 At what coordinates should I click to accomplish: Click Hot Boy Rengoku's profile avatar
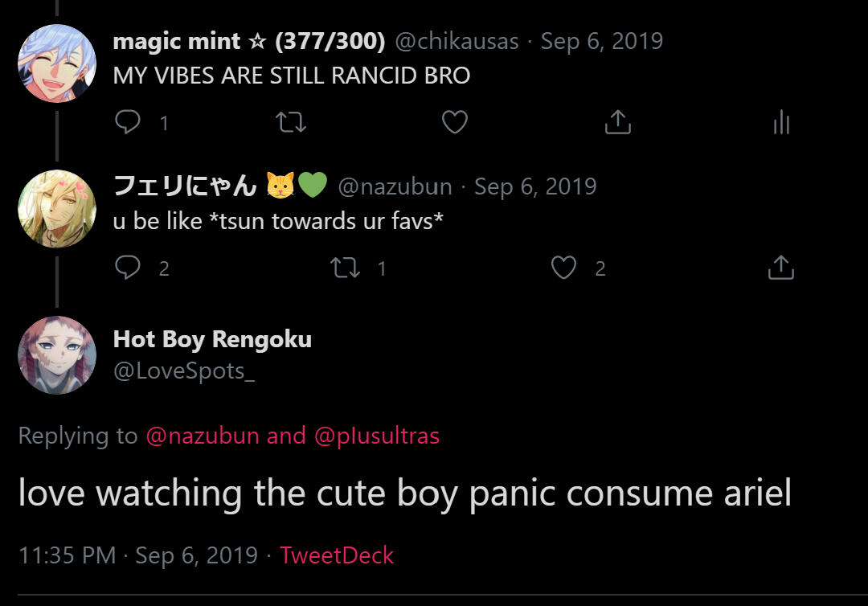click(x=57, y=355)
